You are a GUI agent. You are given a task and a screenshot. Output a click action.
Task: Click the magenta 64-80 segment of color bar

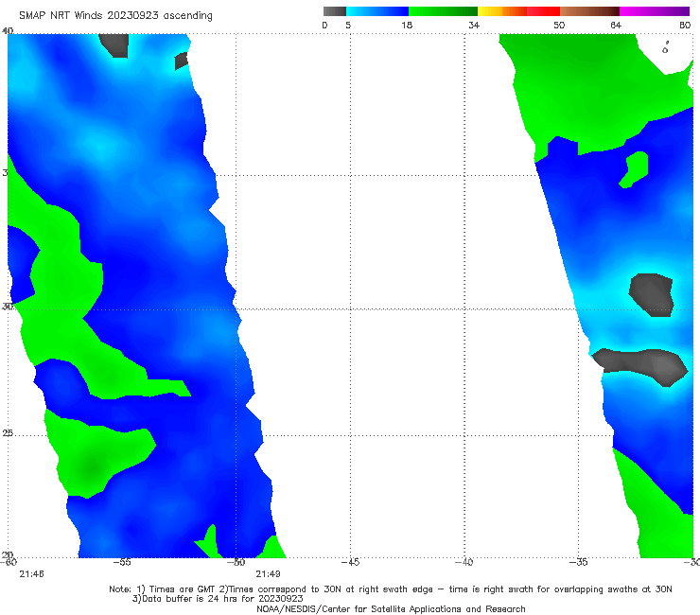point(655,11)
